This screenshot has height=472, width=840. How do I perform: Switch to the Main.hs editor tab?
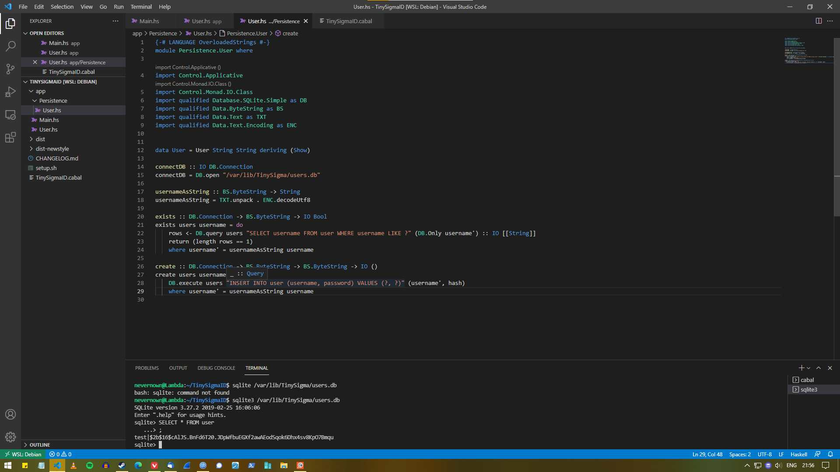click(149, 21)
